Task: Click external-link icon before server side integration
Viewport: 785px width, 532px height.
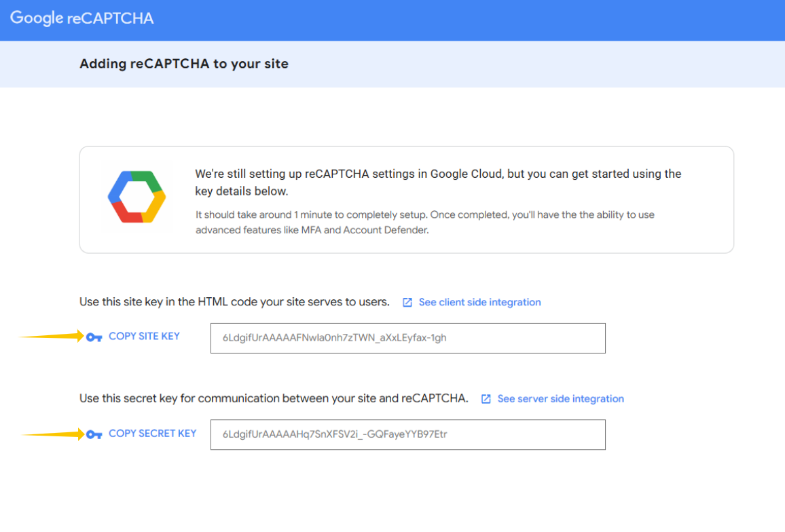Action: (x=486, y=399)
